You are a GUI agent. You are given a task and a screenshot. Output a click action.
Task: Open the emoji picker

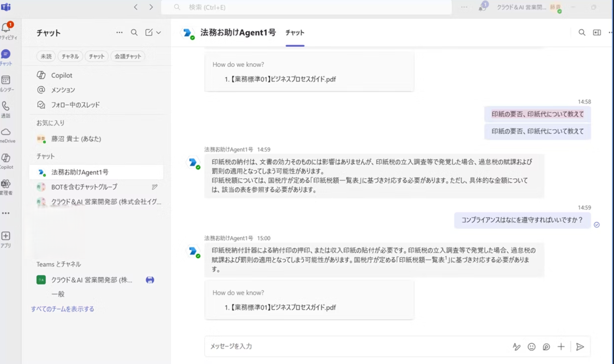pos(532,347)
